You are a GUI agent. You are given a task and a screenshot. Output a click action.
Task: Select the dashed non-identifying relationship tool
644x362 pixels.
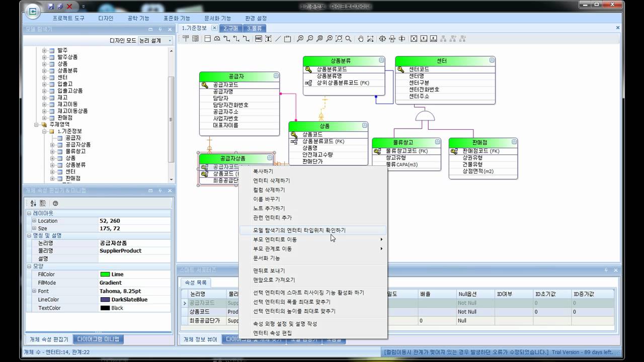pos(236,39)
